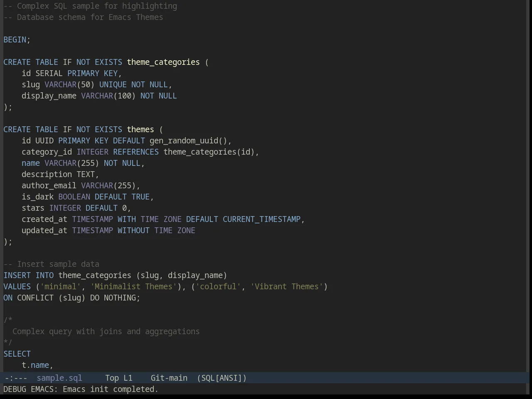Click the 'minimal' string literal
The width and height of the screenshot is (532, 399).
(60, 287)
